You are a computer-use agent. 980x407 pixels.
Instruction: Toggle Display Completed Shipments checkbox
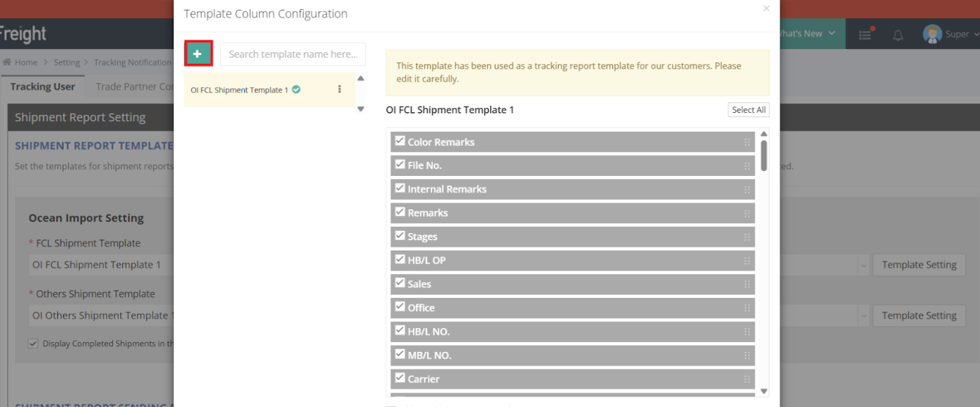click(33, 344)
